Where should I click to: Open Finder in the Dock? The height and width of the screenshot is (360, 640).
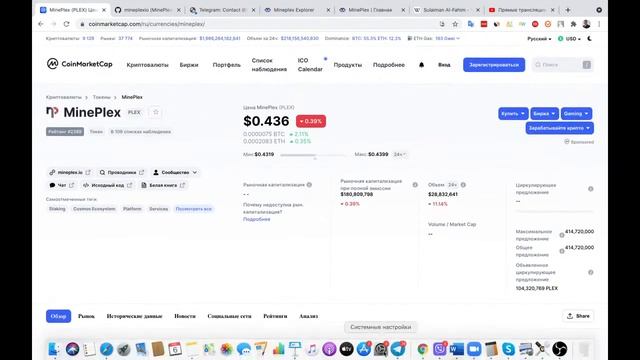coord(54,349)
